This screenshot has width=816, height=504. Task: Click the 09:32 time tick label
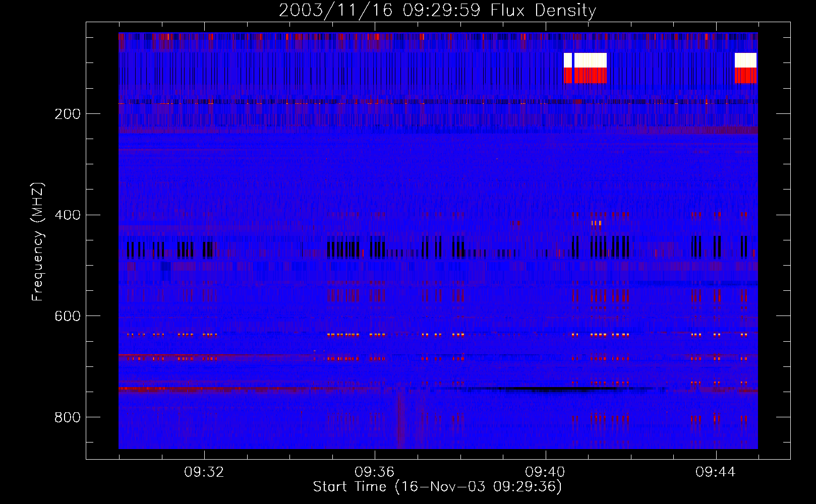(204, 472)
